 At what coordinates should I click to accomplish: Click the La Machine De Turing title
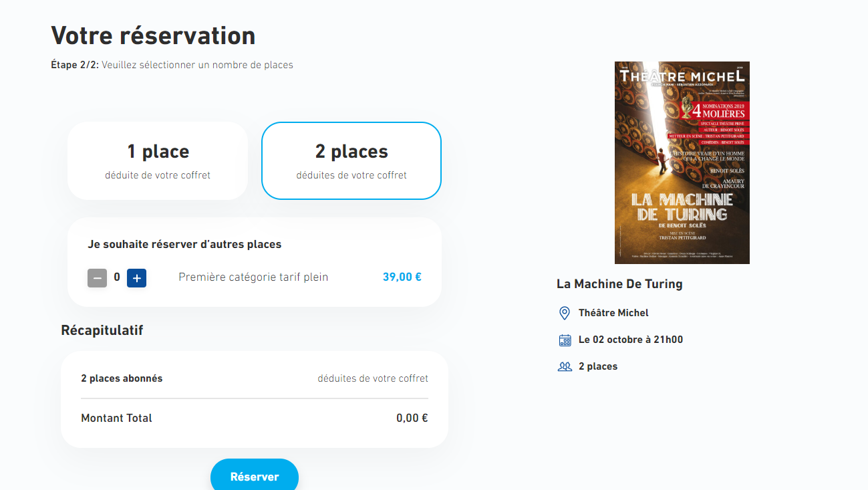(x=619, y=284)
